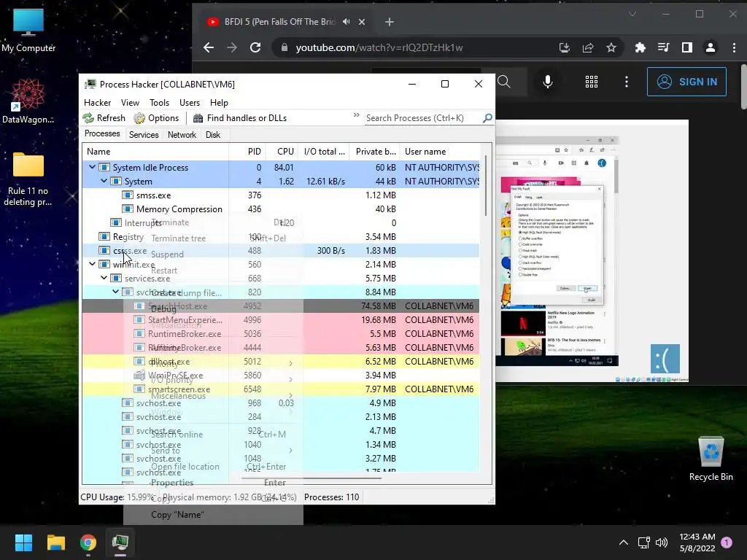This screenshot has width=747, height=560.
Task: Open the Tools menu
Action: [x=159, y=102]
